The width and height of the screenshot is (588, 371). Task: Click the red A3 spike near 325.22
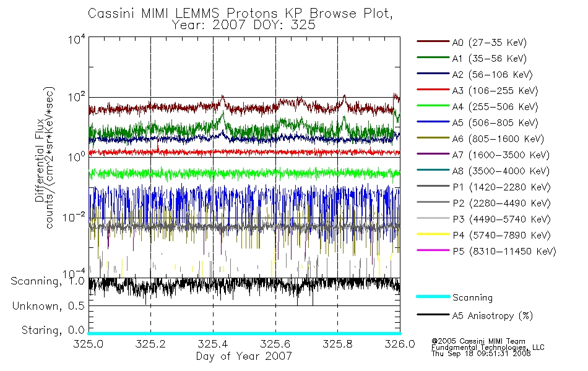(158, 146)
